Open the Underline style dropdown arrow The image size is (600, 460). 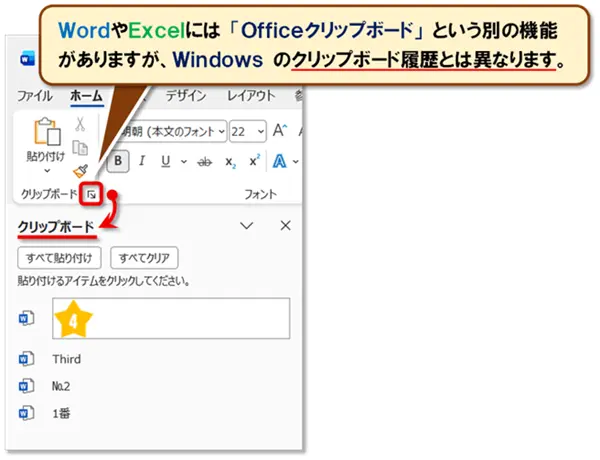(184, 161)
